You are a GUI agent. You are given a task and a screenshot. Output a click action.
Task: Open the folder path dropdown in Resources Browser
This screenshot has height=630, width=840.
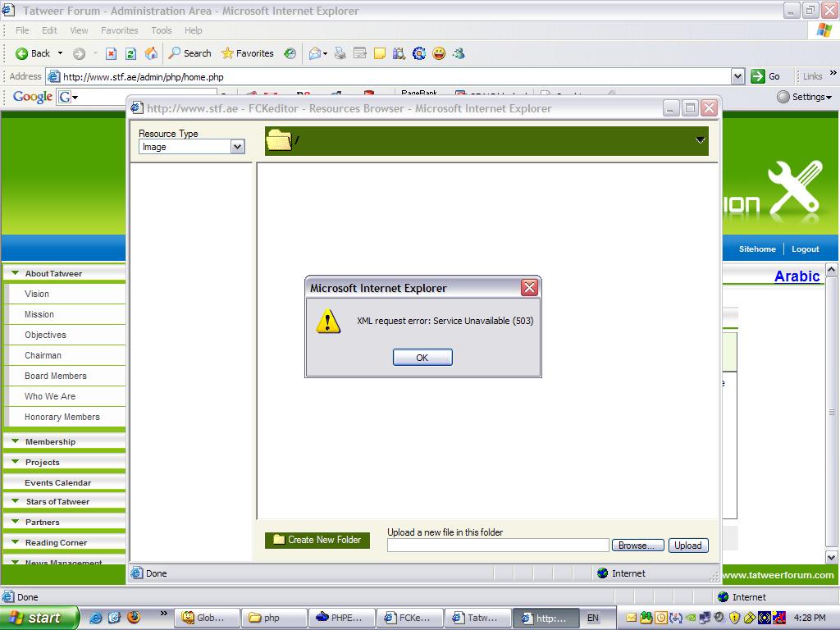[700, 140]
